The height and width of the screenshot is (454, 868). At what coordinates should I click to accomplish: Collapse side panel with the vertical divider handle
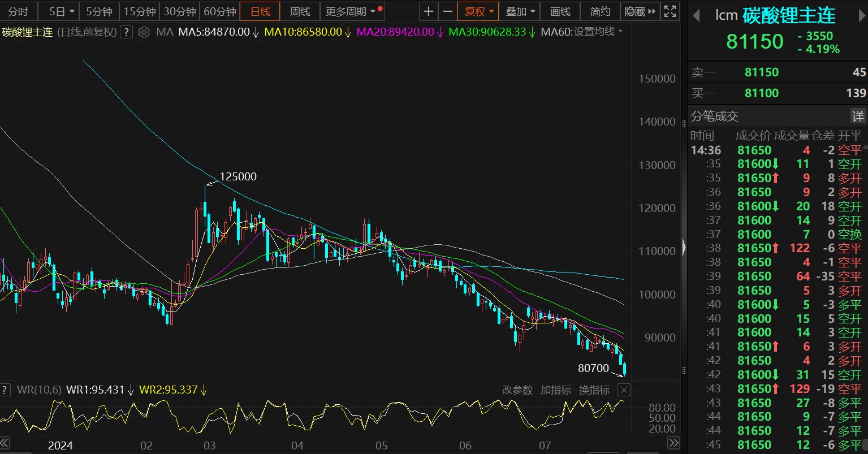click(684, 247)
